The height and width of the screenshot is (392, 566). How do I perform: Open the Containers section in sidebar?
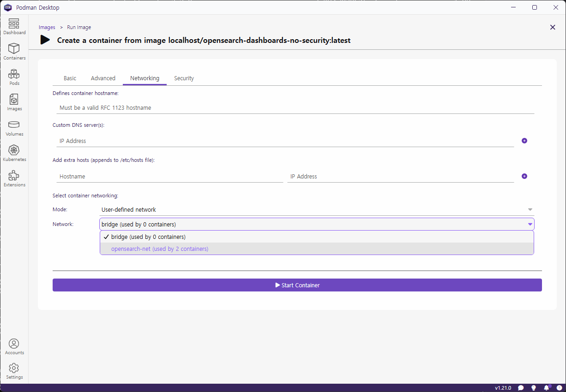coord(14,52)
